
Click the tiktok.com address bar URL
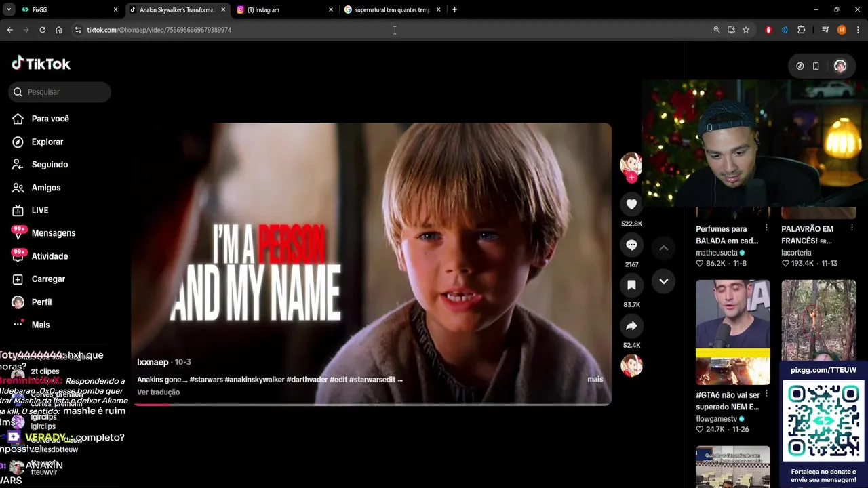159,30
